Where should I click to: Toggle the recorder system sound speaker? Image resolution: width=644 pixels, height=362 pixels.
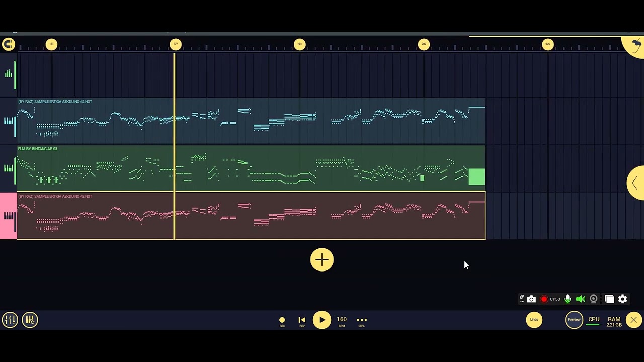pyautogui.click(x=581, y=299)
